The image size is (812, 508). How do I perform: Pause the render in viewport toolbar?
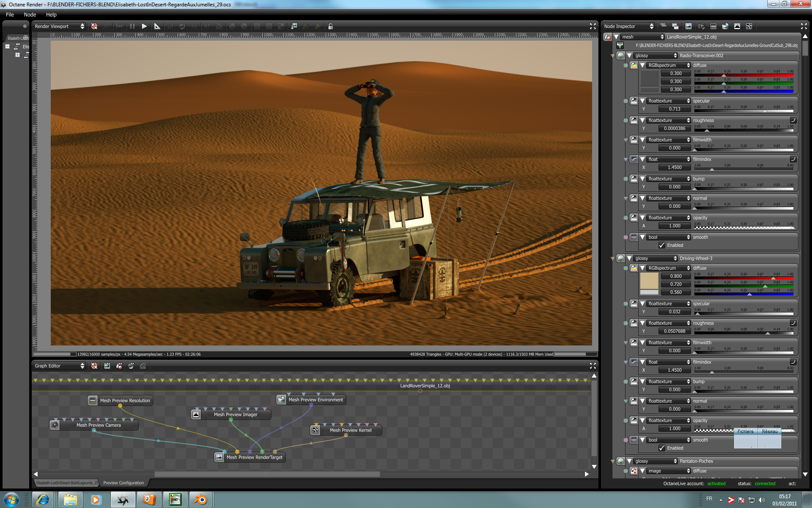(x=132, y=26)
